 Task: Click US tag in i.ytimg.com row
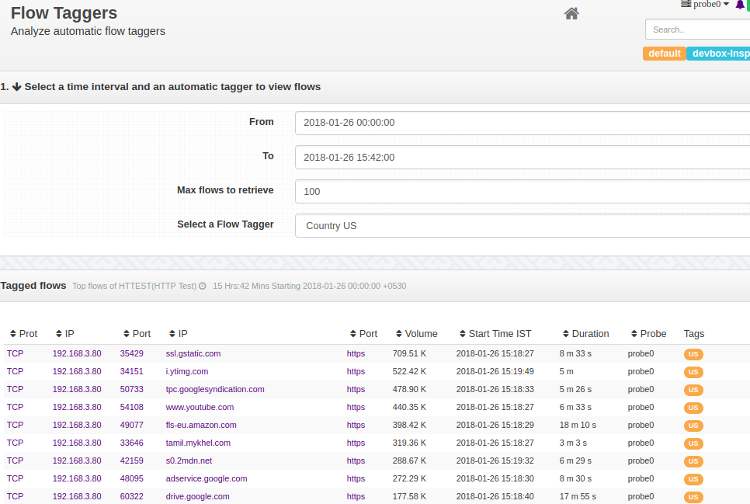point(693,372)
